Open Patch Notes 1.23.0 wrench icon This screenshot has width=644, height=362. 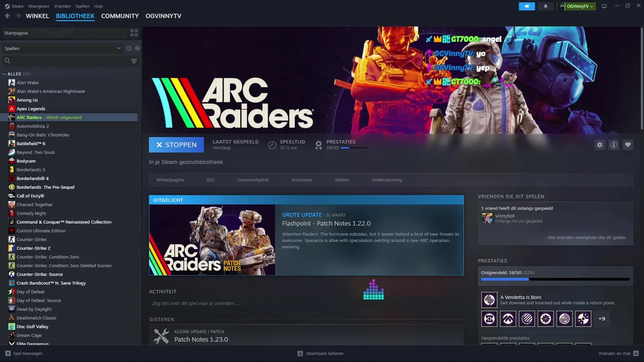click(x=161, y=336)
